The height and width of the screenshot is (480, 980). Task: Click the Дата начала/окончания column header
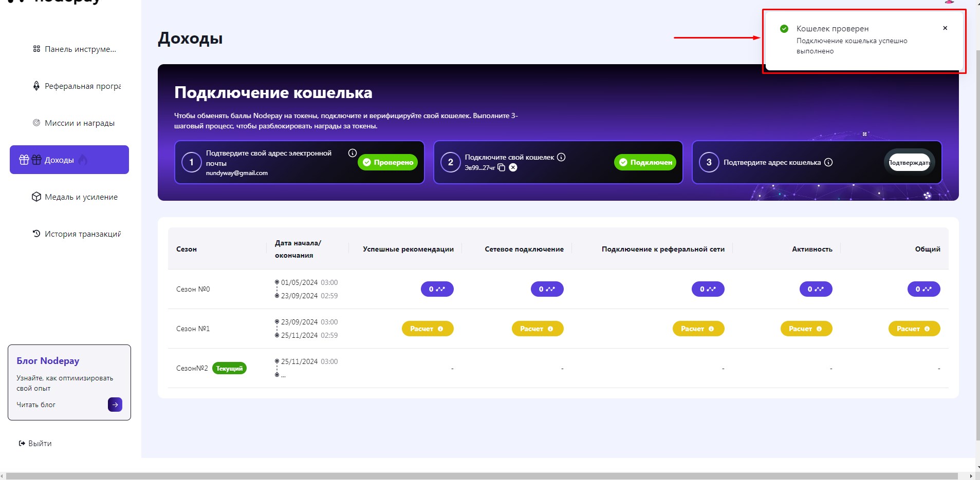click(x=298, y=249)
